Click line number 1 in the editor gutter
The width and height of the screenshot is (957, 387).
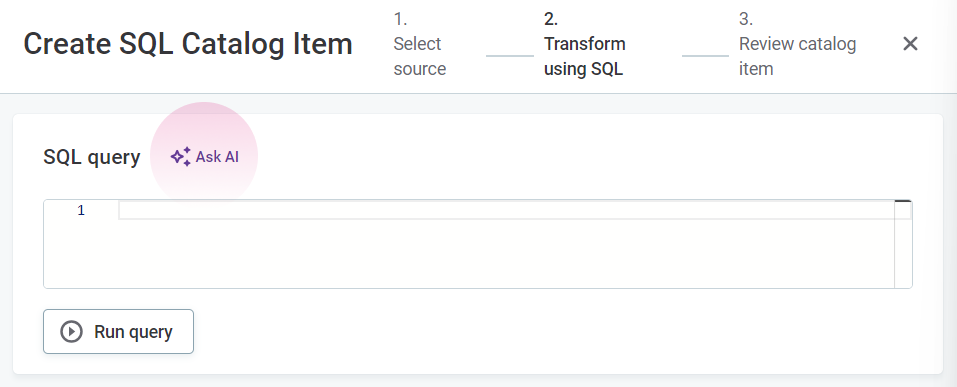pyautogui.click(x=81, y=211)
